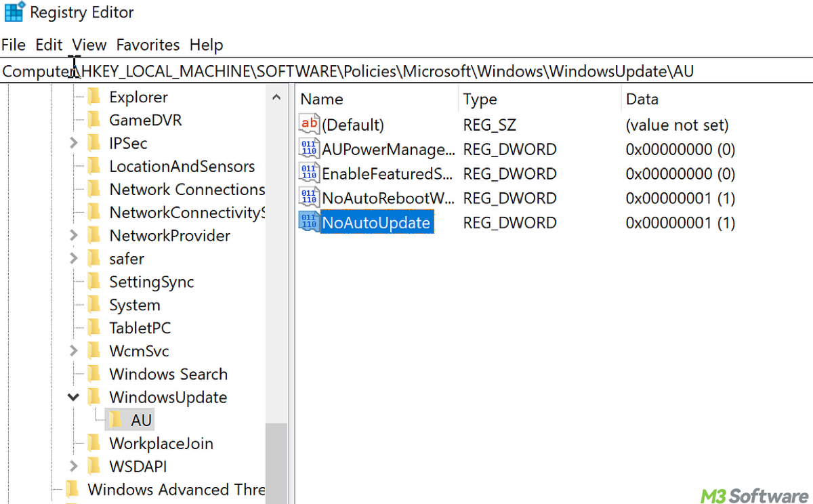Click the NoAutoRebootW DWORD value icon

(x=309, y=197)
